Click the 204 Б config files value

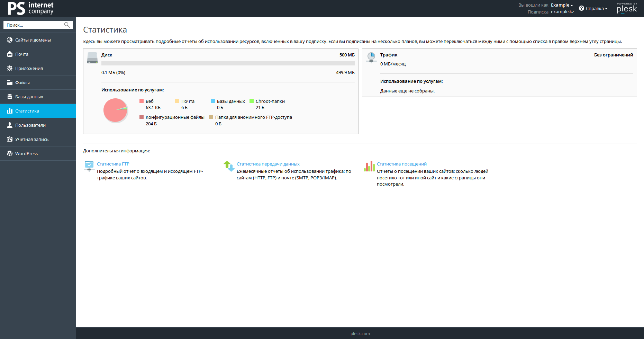coord(151,124)
